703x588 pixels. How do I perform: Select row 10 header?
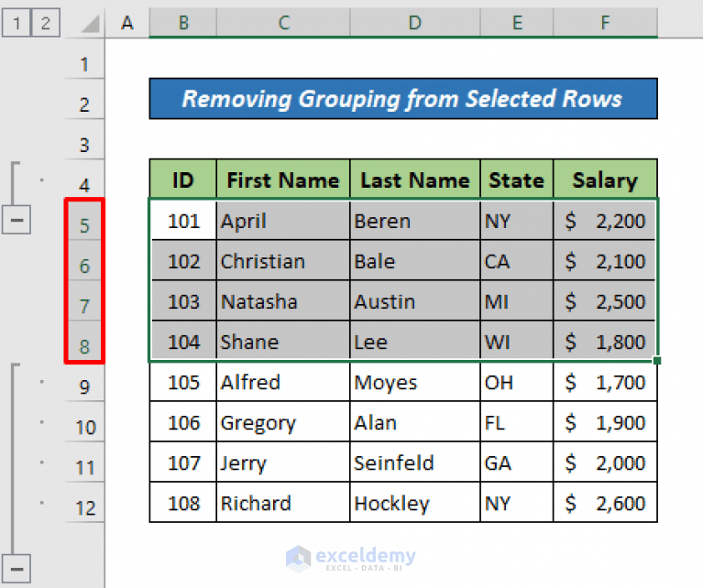pos(84,422)
